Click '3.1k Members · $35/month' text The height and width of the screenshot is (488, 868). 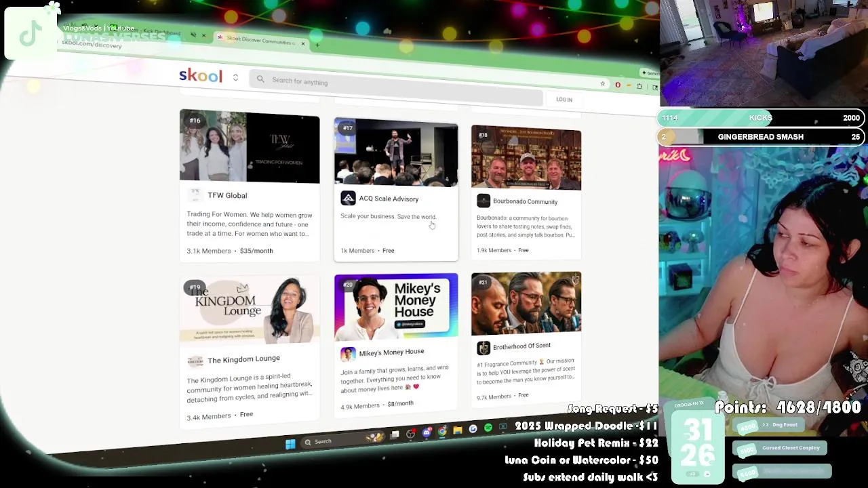pos(230,251)
